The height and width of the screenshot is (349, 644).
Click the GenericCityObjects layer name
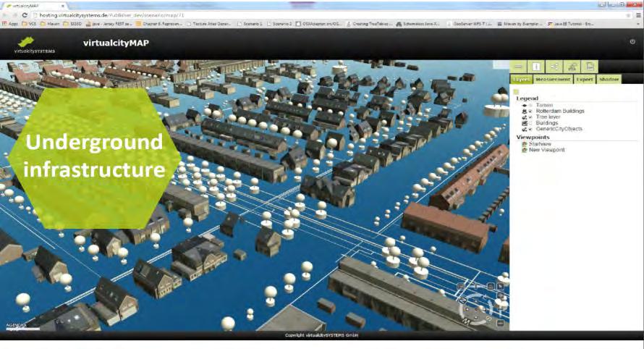[x=559, y=129]
